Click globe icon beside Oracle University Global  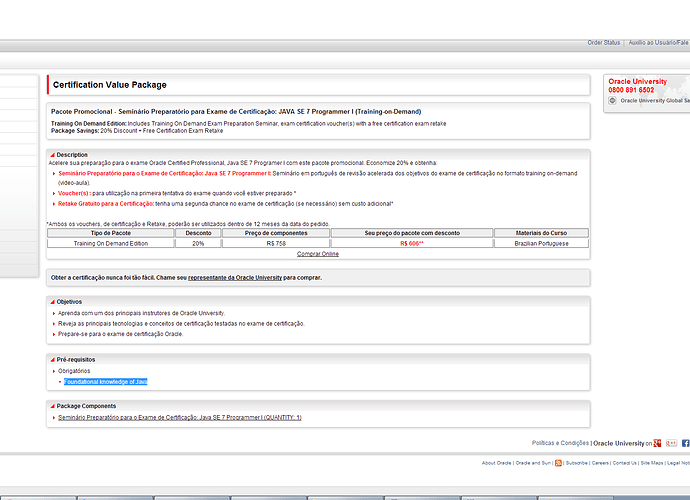(612, 100)
